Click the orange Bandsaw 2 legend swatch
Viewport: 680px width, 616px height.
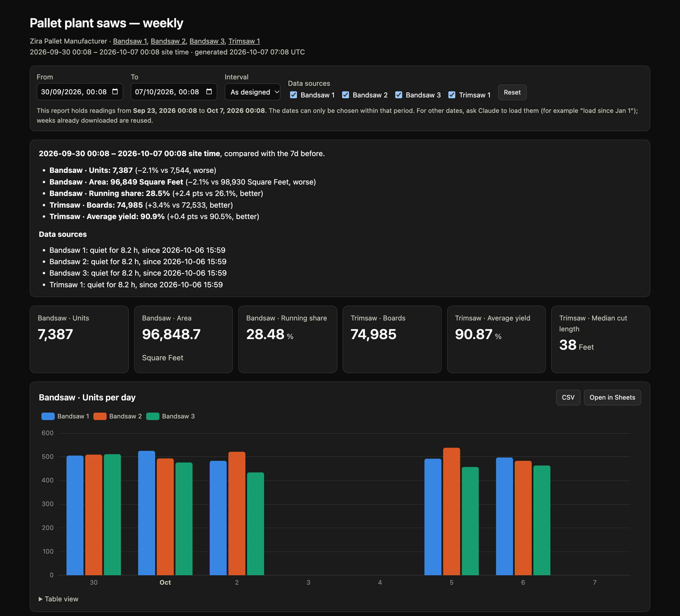(x=100, y=416)
